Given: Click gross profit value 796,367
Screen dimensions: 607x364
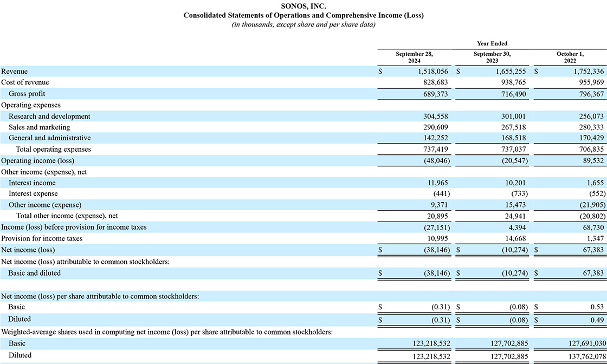Looking at the screenshot, I should (x=591, y=94).
